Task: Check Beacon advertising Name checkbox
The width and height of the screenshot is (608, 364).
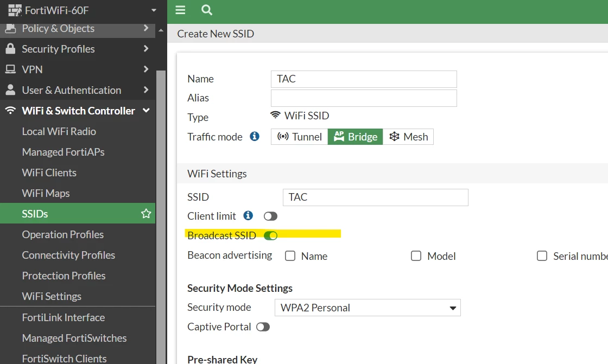Action: (290, 256)
